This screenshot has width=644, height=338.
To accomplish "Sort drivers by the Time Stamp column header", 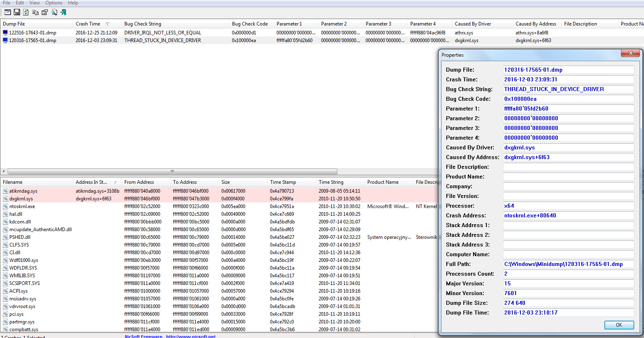I will tap(292, 182).
